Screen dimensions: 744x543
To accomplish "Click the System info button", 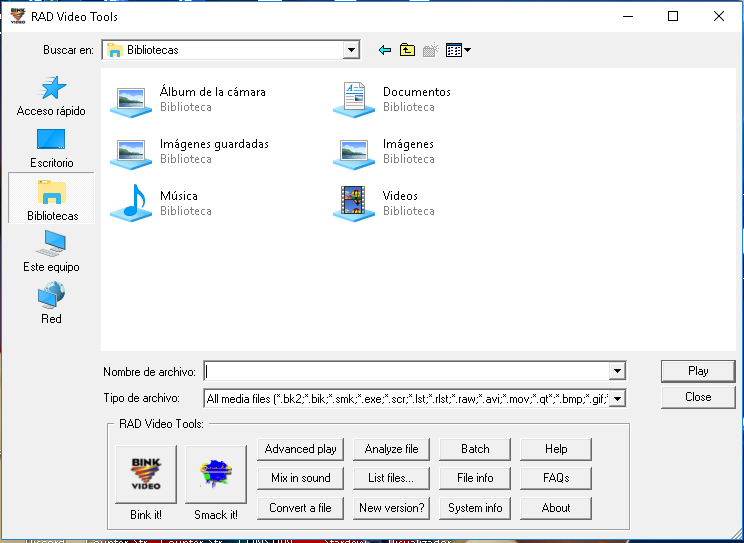I will click(x=475, y=508).
